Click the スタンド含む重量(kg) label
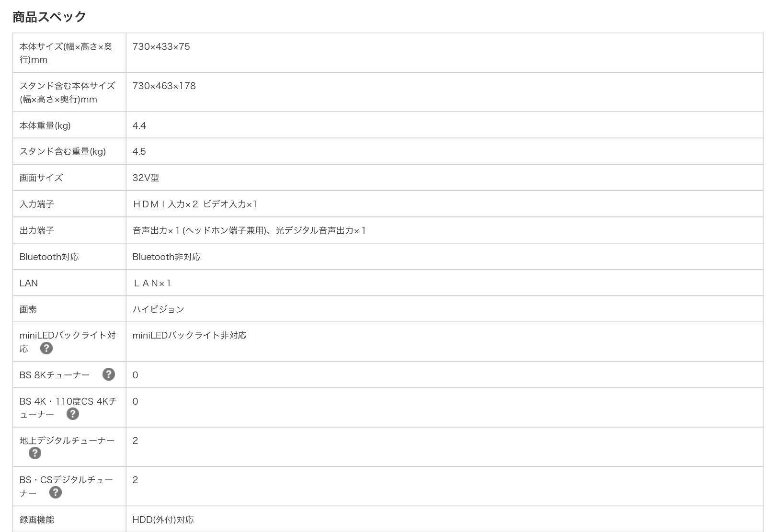Screen dimensions: 776x532 (x=63, y=151)
